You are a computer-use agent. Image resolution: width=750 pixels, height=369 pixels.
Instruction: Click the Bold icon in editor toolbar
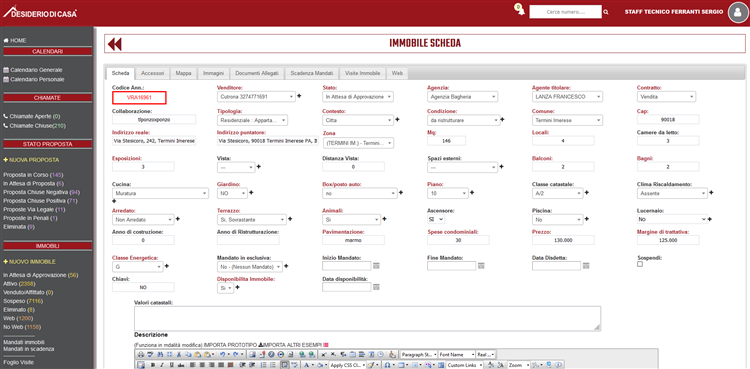tap(153, 365)
